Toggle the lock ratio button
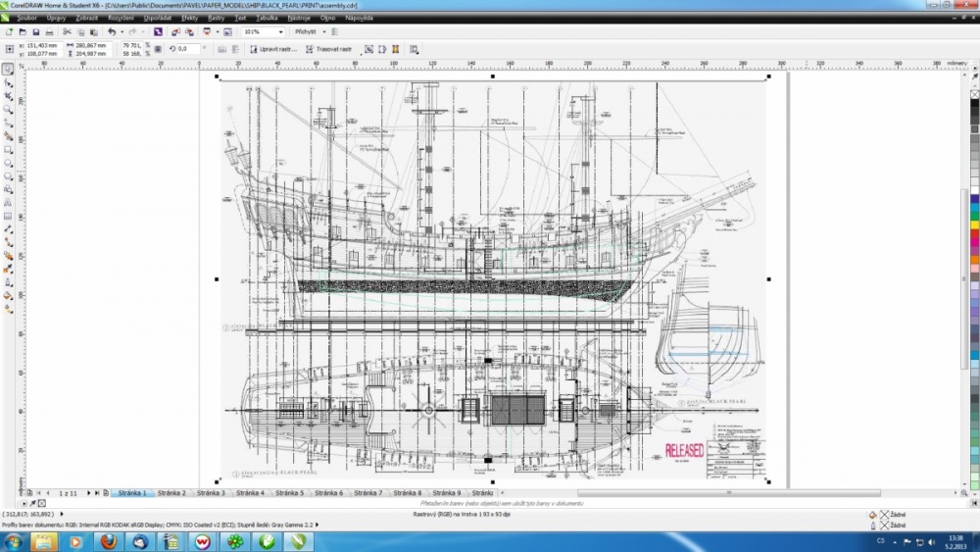 [158, 49]
